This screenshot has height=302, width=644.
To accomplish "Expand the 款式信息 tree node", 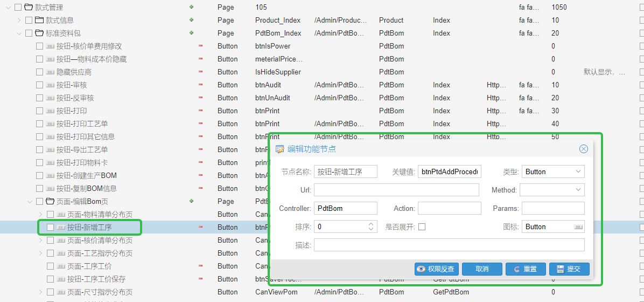I will pos(19,20).
